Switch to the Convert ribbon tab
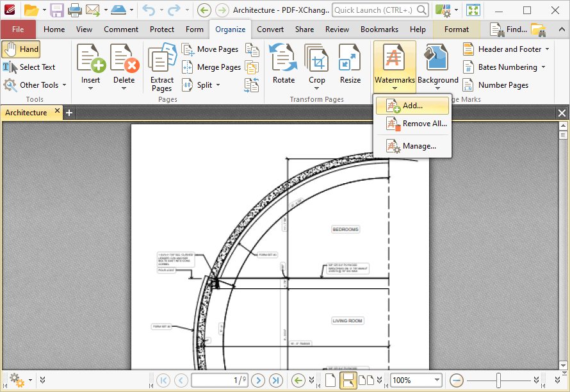The image size is (570, 392). coord(270,29)
